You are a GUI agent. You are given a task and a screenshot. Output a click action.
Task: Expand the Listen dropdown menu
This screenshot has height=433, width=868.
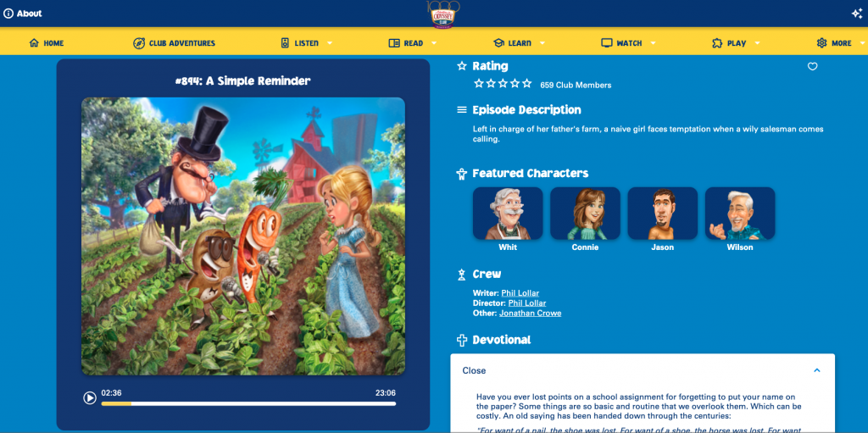(x=330, y=43)
